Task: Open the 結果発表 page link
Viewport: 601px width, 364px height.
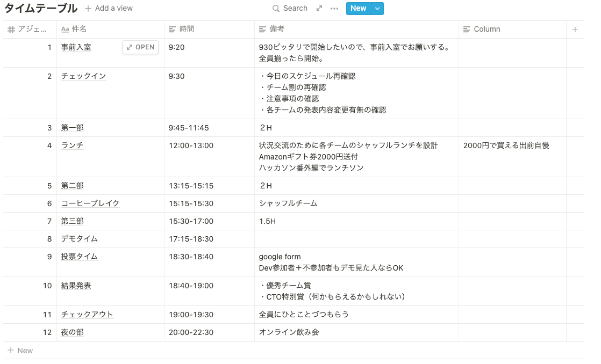Action: click(76, 286)
